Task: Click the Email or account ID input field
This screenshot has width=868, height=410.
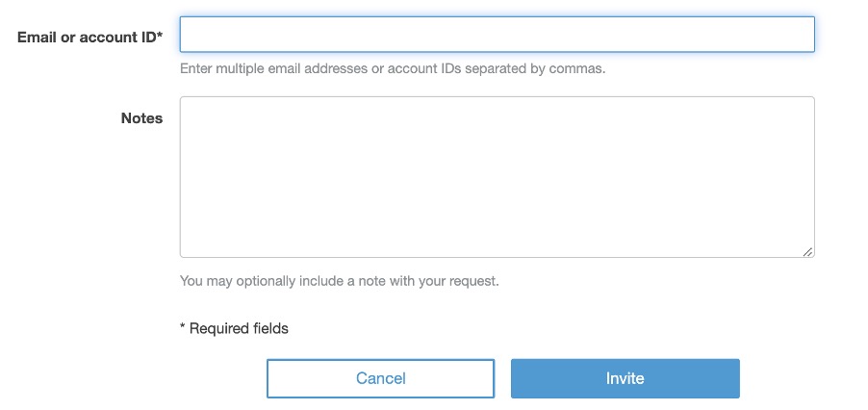Action: coord(497,35)
